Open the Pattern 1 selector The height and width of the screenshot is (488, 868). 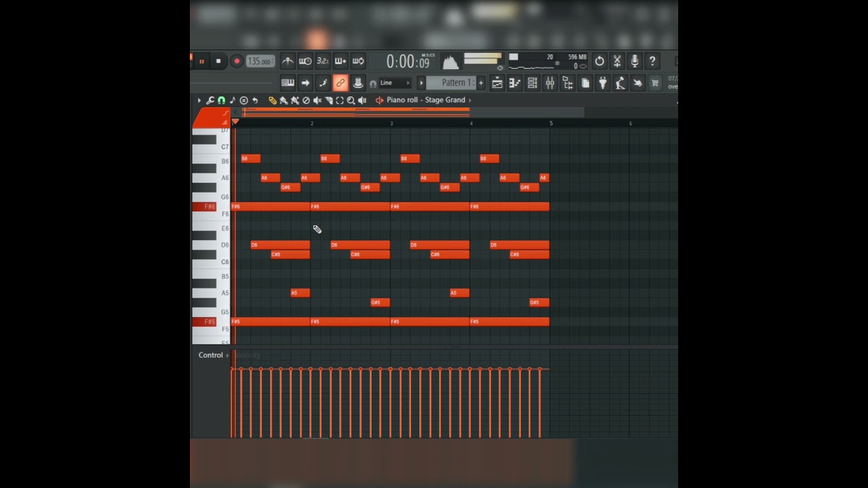(x=451, y=83)
